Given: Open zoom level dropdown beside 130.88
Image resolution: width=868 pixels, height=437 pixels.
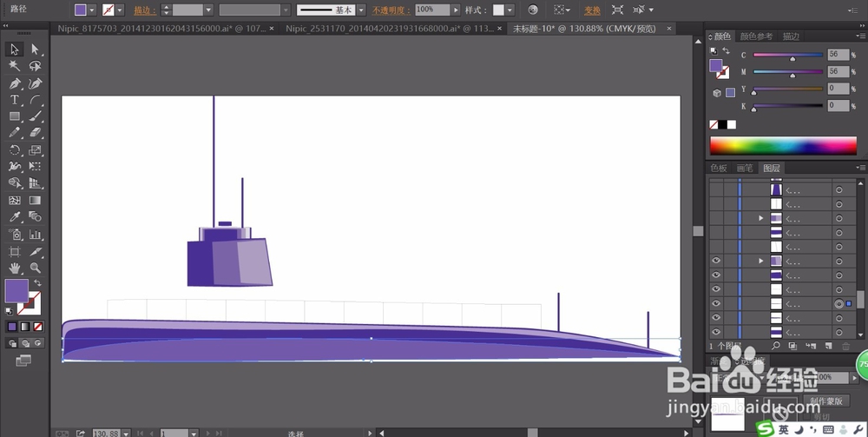Looking at the screenshot, I should coord(126,434).
